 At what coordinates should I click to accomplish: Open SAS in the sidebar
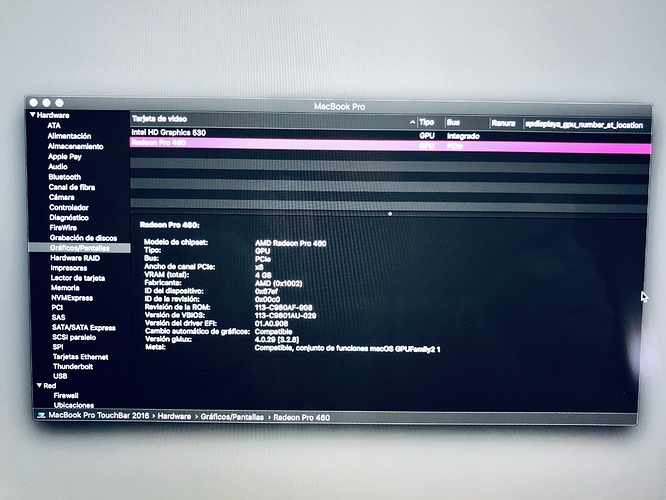coord(59,317)
